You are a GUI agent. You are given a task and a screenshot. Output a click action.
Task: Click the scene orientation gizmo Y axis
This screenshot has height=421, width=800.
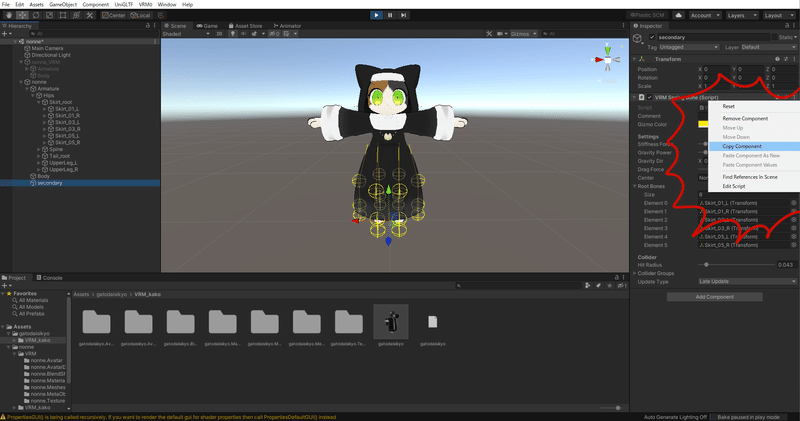click(x=608, y=50)
